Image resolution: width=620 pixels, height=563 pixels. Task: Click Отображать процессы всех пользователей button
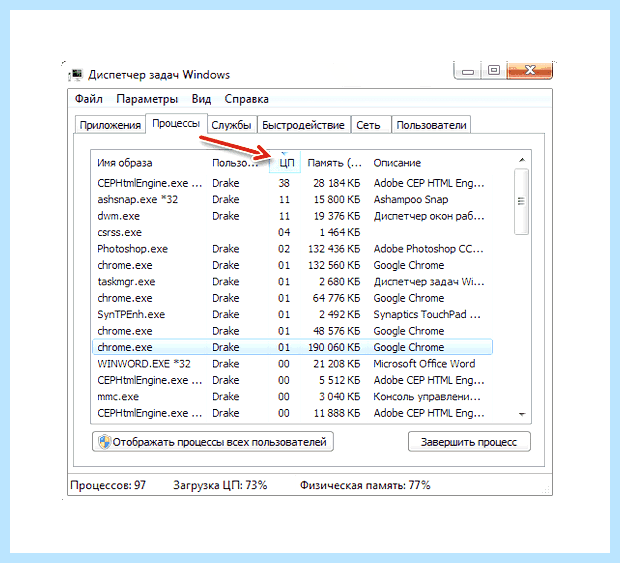click(x=213, y=442)
